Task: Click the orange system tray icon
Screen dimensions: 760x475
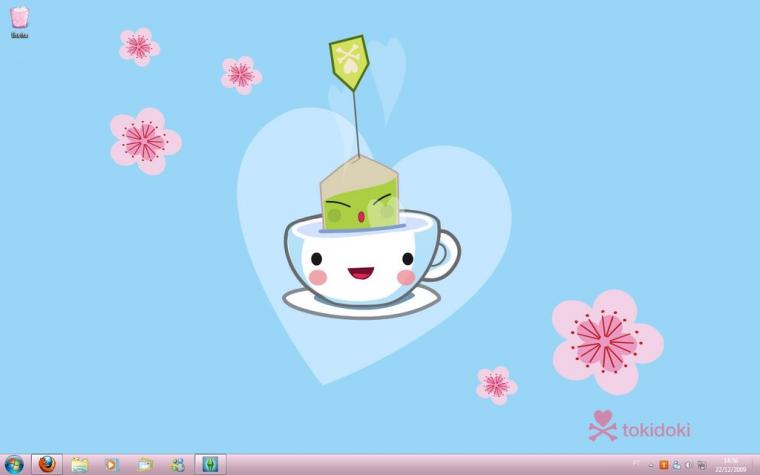Action: [664, 465]
